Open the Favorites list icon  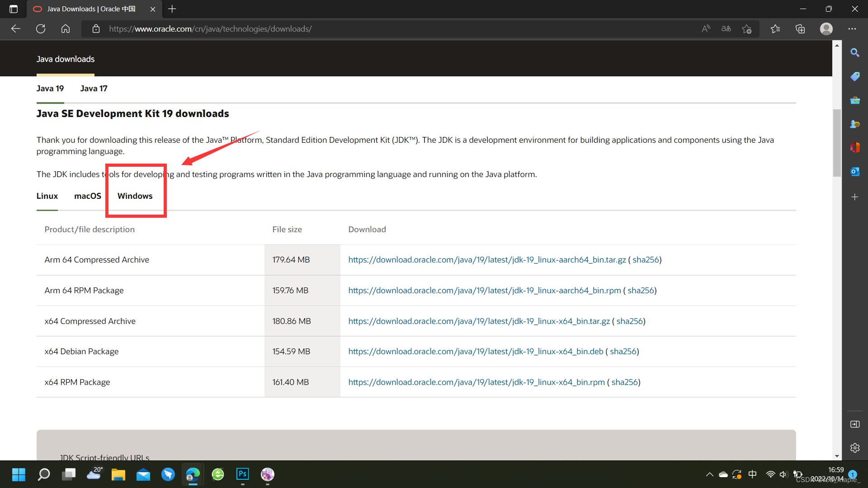tap(775, 29)
